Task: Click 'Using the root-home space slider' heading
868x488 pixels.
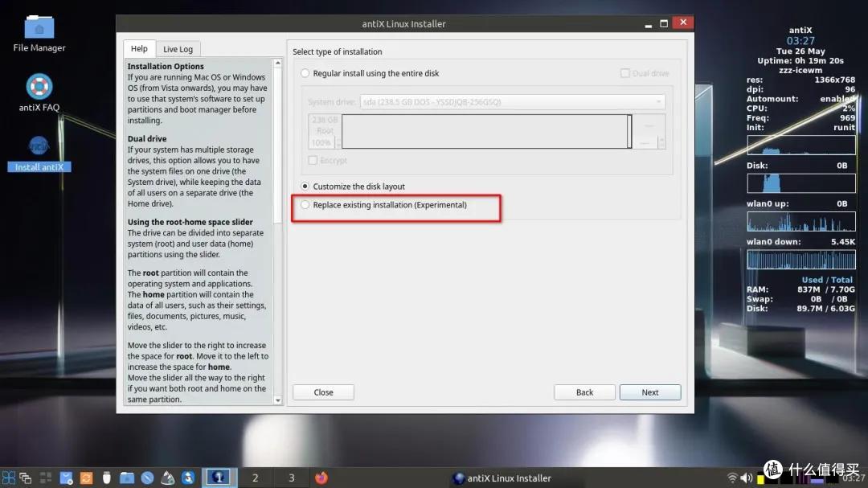Action: (x=190, y=222)
